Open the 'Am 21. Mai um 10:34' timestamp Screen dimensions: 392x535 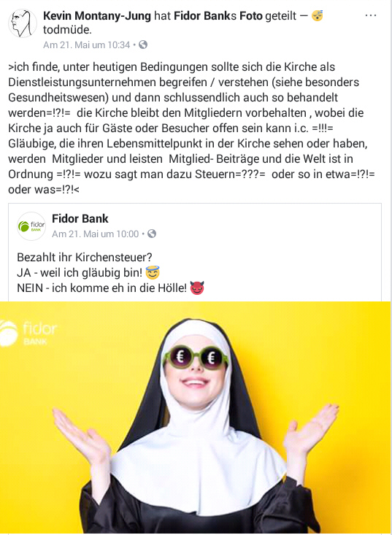[87, 45]
